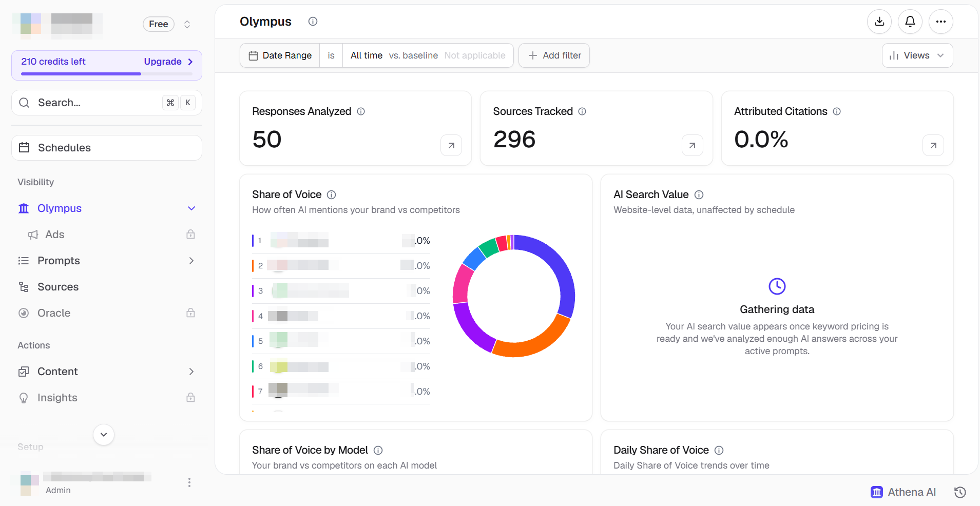This screenshot has height=506, width=980.
Task: Expand the Content sidebar section
Action: click(x=191, y=372)
